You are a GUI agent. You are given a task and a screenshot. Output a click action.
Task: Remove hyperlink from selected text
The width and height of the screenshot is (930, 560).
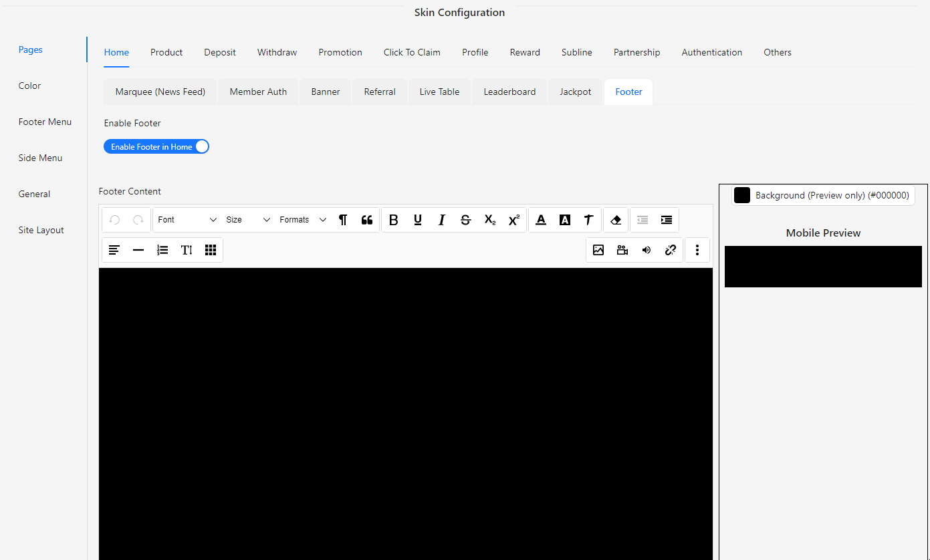pyautogui.click(x=671, y=249)
